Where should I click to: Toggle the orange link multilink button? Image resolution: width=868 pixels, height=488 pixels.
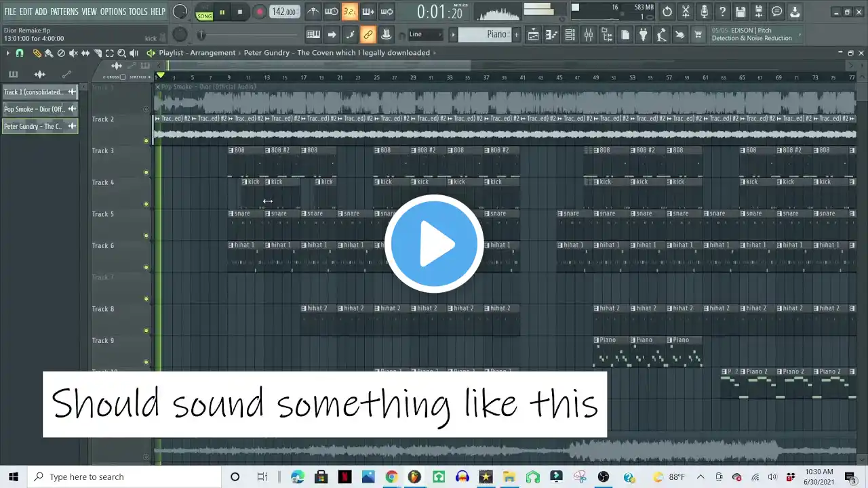[x=368, y=35]
